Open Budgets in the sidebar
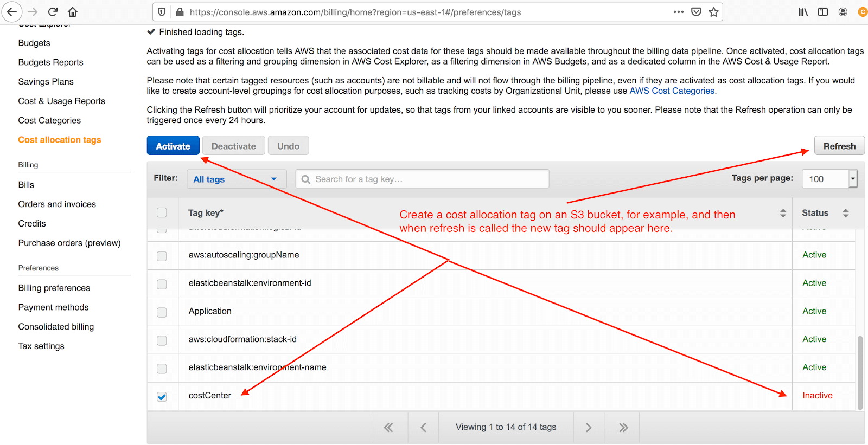The image size is (868, 445). tap(34, 43)
